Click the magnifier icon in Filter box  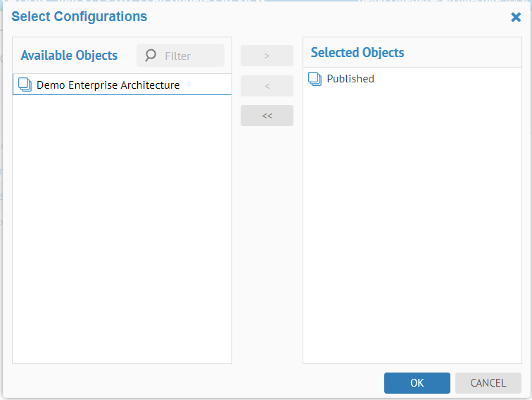(x=151, y=56)
